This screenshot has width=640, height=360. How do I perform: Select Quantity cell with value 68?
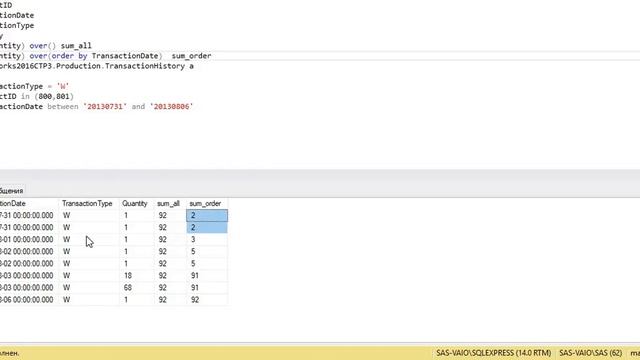[137, 287]
